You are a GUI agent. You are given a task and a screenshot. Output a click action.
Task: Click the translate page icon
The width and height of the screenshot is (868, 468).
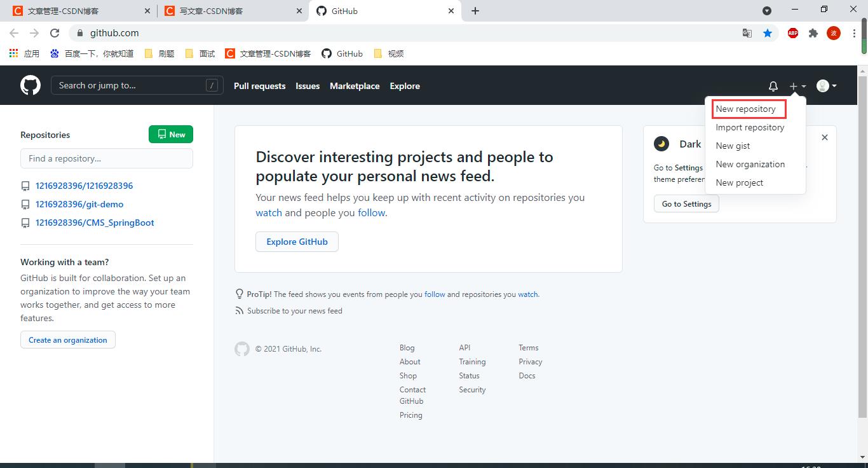747,33
